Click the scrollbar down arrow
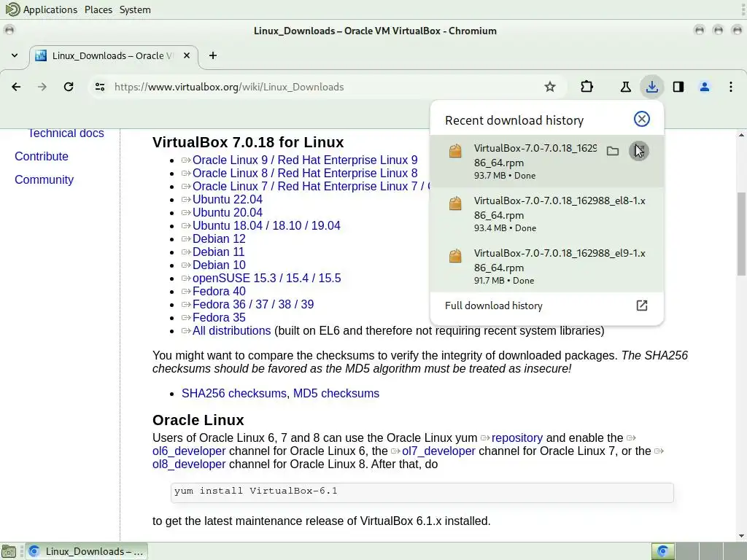The image size is (747, 560). coord(741,536)
